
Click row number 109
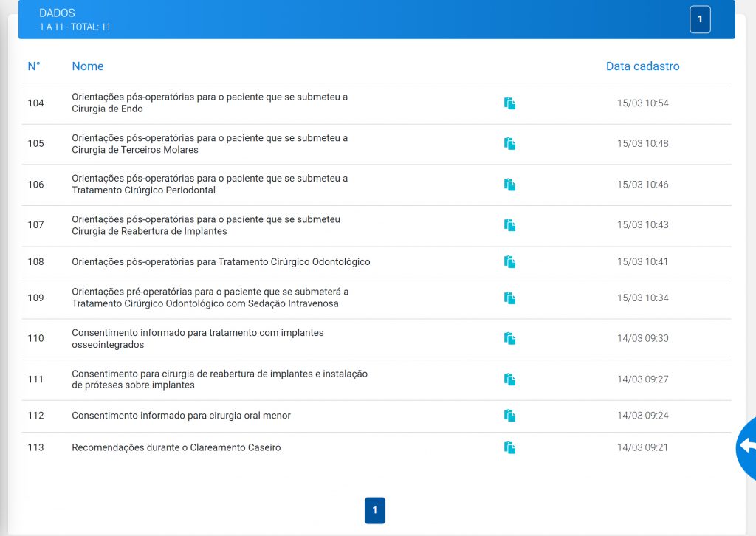click(x=35, y=298)
